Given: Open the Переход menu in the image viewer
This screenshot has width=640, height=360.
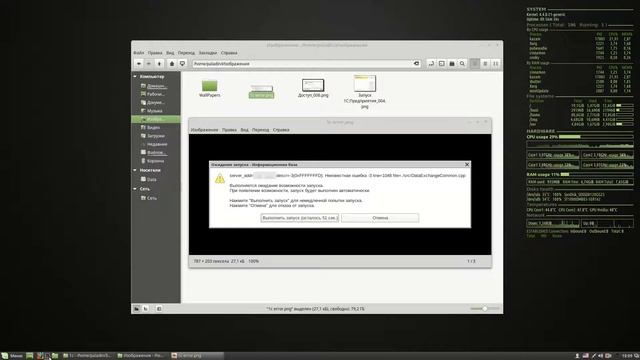Looking at the screenshot, I should 260,130.
